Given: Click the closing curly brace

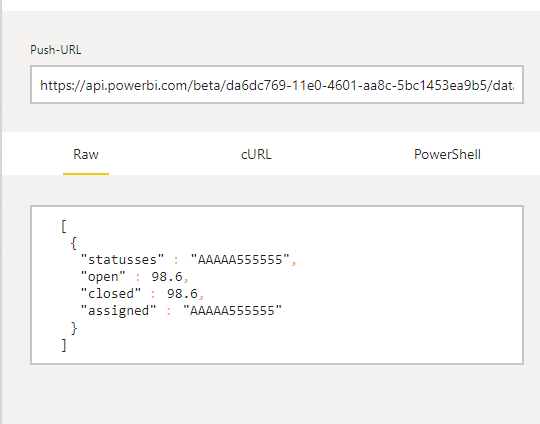Looking at the screenshot, I should click(74, 328).
